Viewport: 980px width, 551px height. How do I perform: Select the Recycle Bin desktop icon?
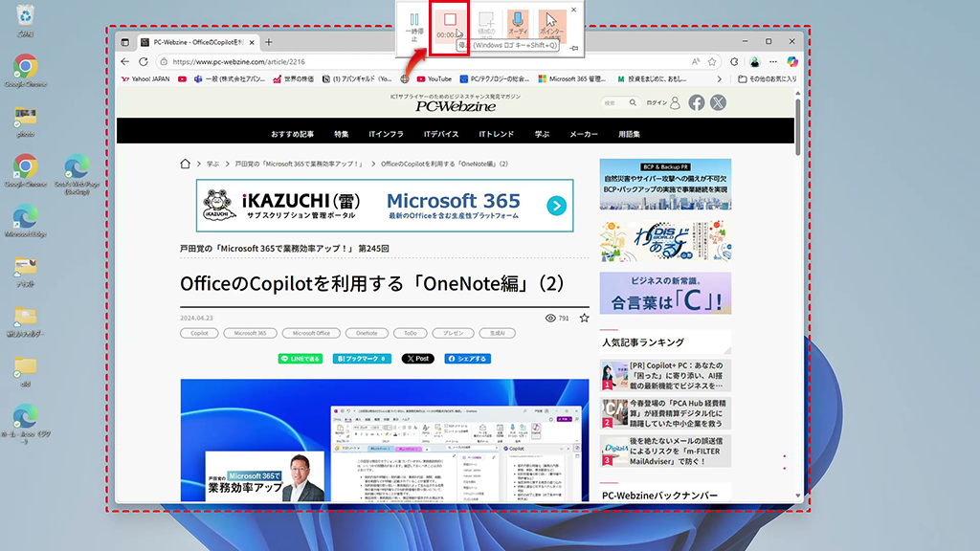pyautogui.click(x=25, y=20)
